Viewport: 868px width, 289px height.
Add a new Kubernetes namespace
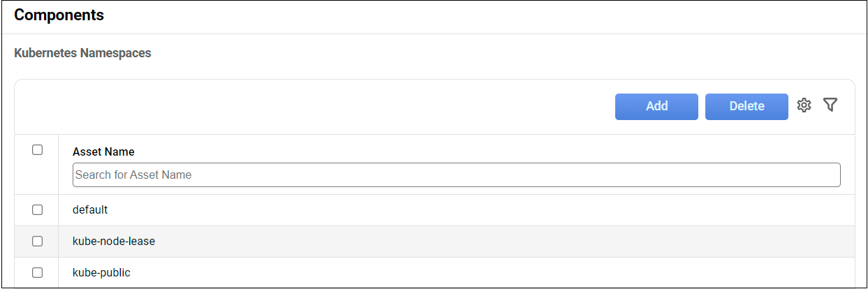[x=656, y=106]
